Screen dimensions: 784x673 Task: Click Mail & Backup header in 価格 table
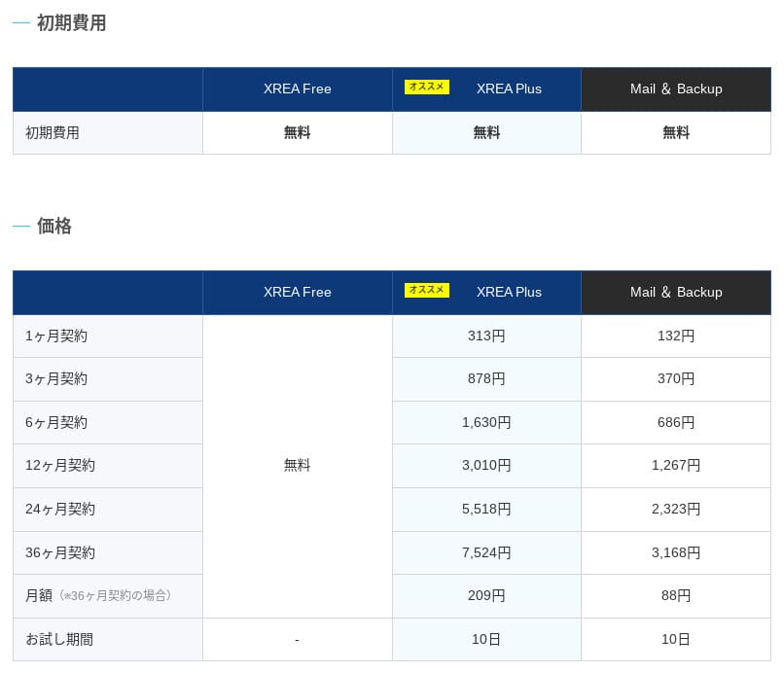pos(675,293)
